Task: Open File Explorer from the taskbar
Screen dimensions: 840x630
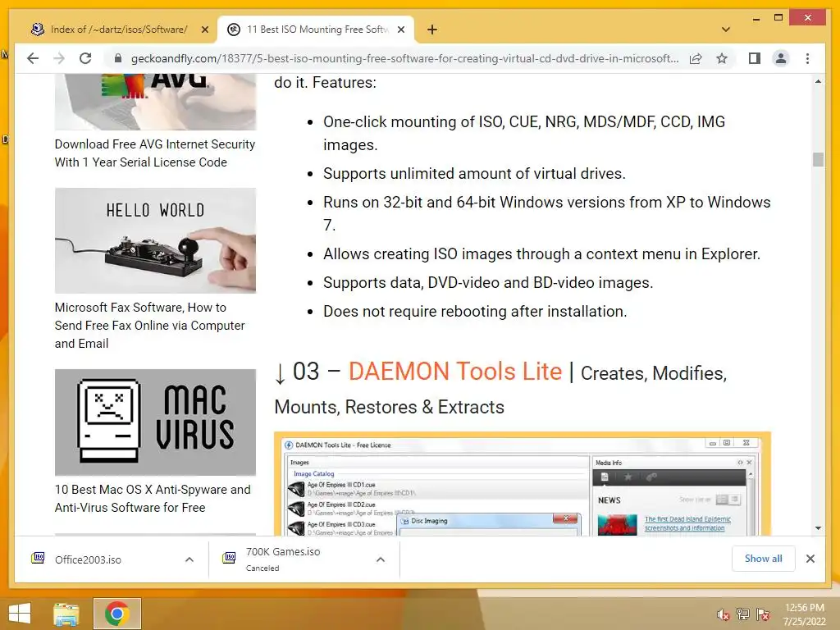Action: click(x=66, y=614)
